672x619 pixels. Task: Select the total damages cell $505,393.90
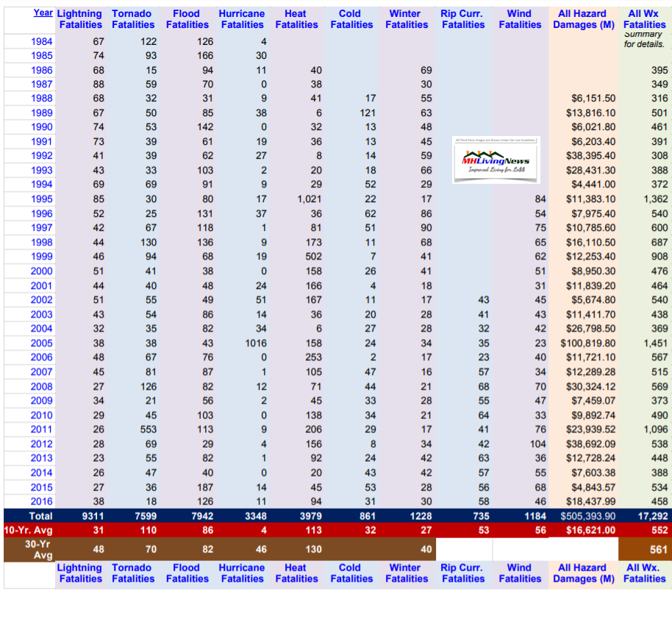pyautogui.click(x=588, y=516)
